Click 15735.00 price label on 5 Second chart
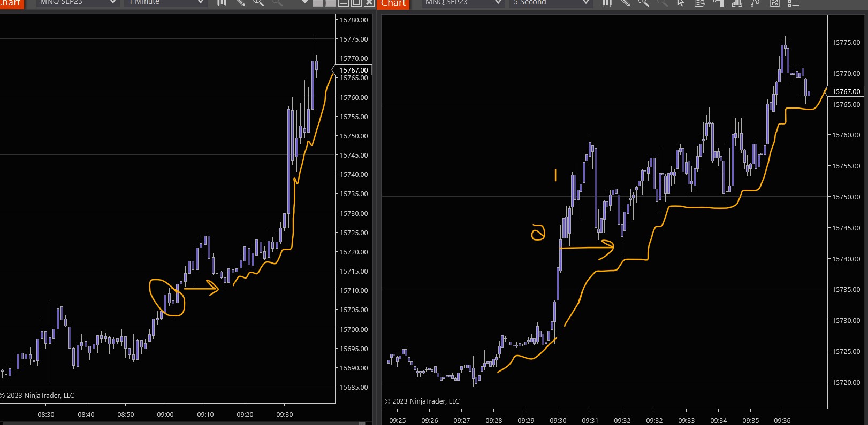 [x=846, y=290]
